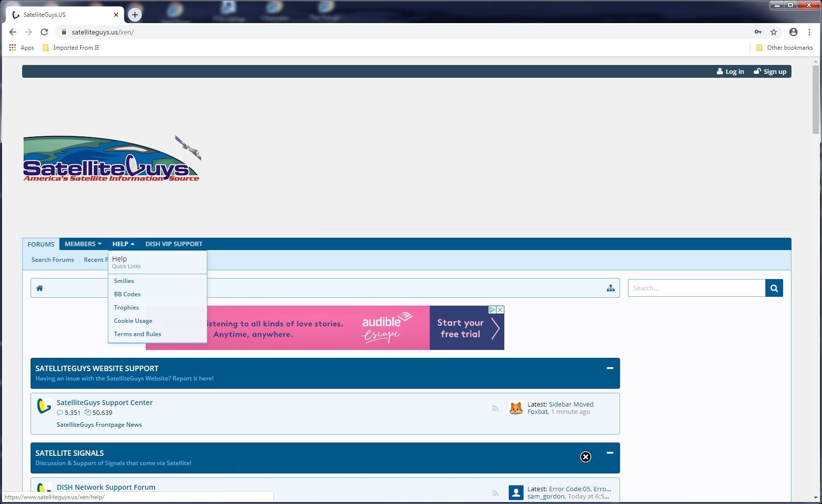Click the browser back arrow
822x504 pixels.
click(13, 32)
